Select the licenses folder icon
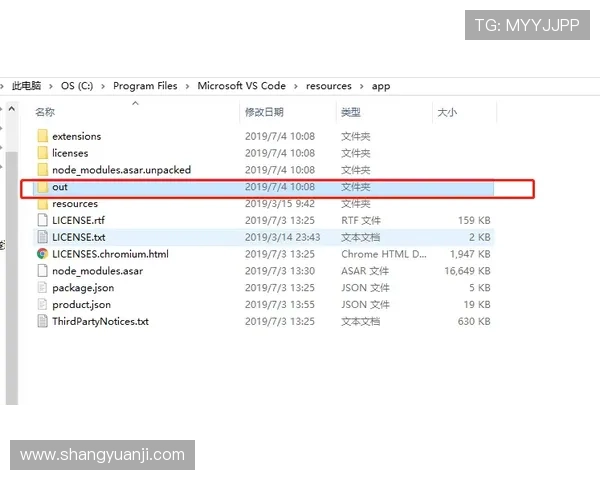 [x=42, y=153]
